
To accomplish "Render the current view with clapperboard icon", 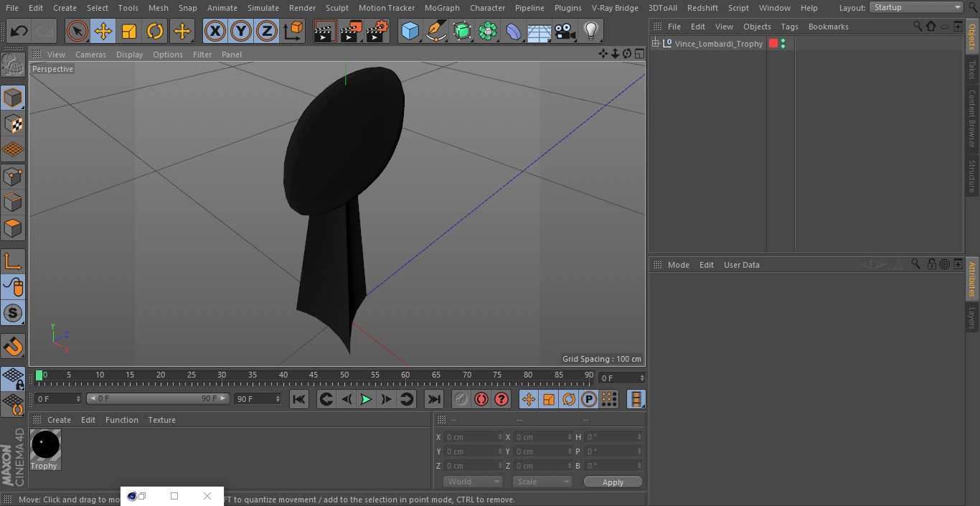I will 325,31.
